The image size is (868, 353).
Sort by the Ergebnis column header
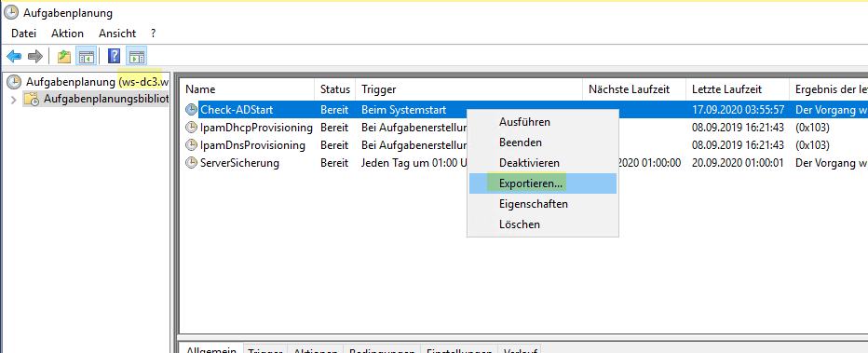(x=829, y=89)
